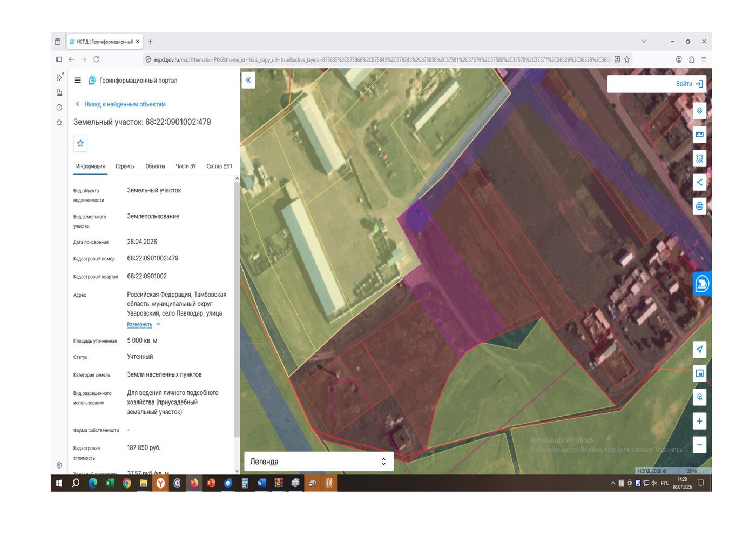Select the ruler measurement tool

(699, 135)
